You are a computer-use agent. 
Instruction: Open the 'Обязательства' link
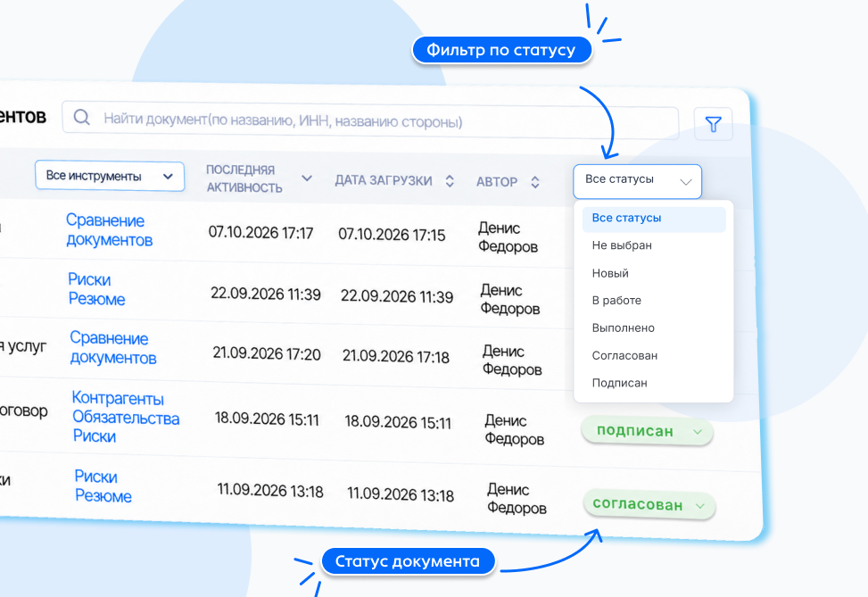(x=126, y=418)
